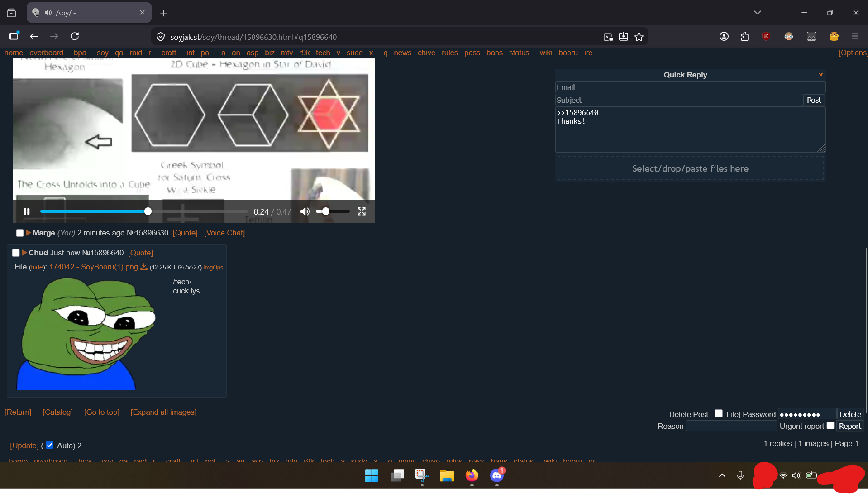
Task: Adjust the video volume slider
Action: coord(333,211)
